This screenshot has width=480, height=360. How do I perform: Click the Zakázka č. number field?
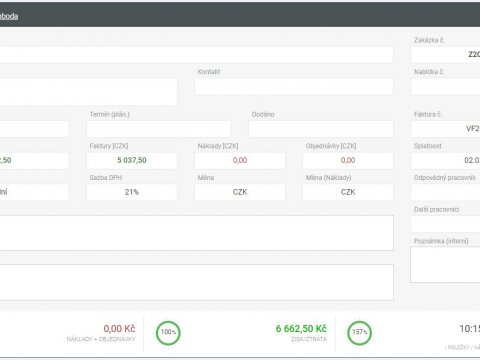tap(446, 55)
